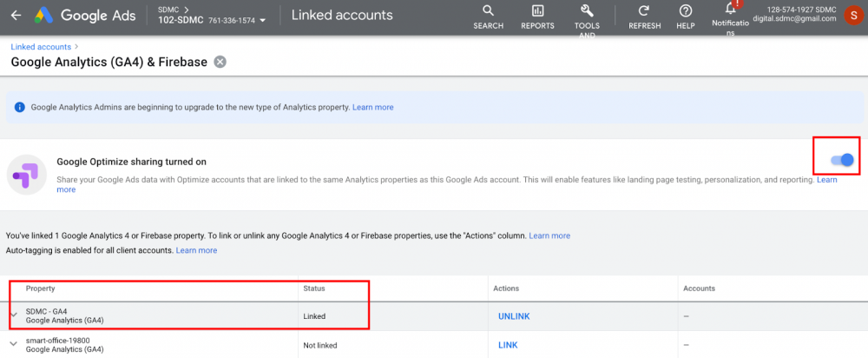Link the smart-office-19800 property
Viewport: 868px width, 358px height.
tap(508, 345)
